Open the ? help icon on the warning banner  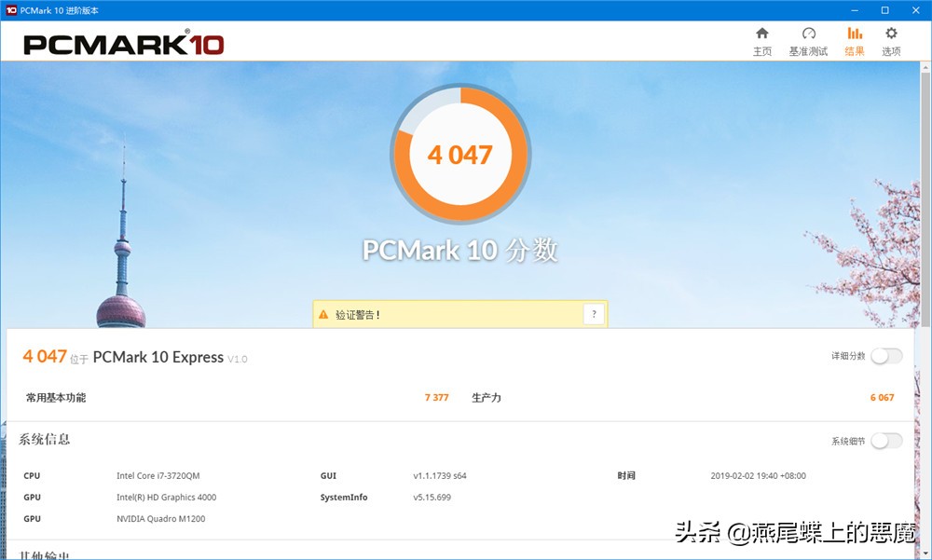[594, 314]
